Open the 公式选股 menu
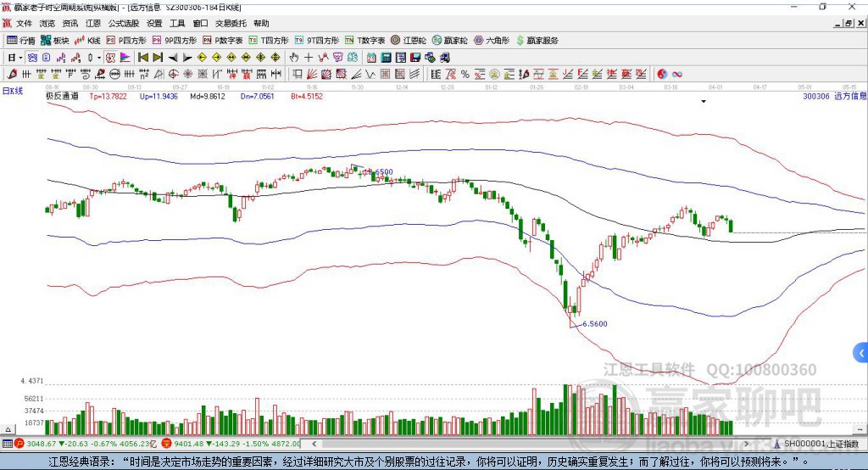 (x=124, y=23)
